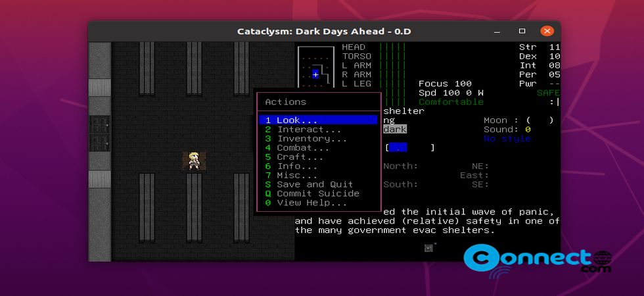Click the SAFE mode indicator
This screenshot has height=296, width=644.
[548, 93]
